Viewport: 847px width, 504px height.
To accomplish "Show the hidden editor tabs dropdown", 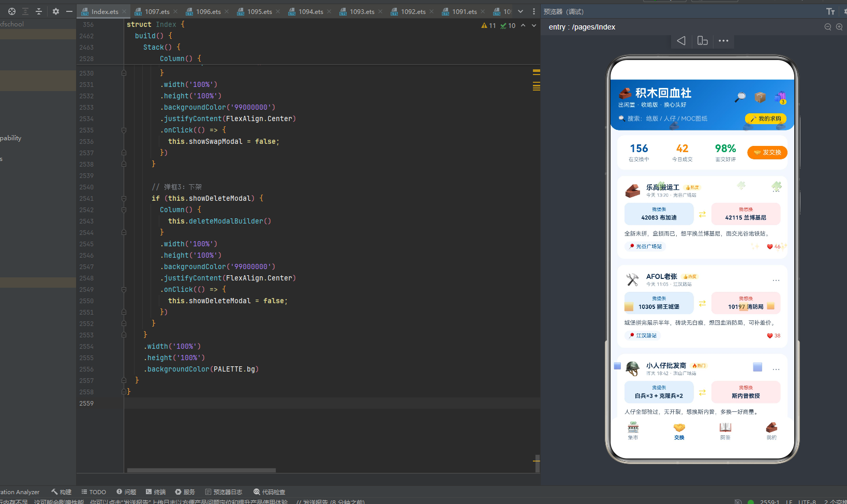I will pyautogui.click(x=521, y=11).
